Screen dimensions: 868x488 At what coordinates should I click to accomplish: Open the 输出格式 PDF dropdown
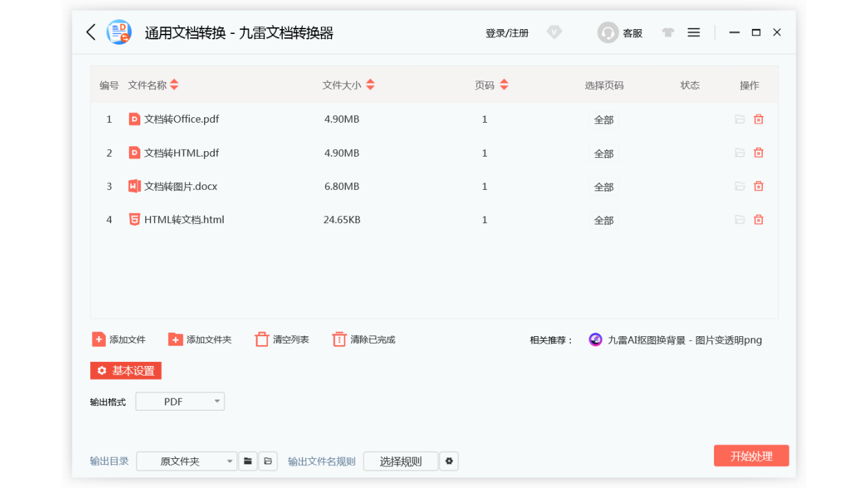point(180,401)
